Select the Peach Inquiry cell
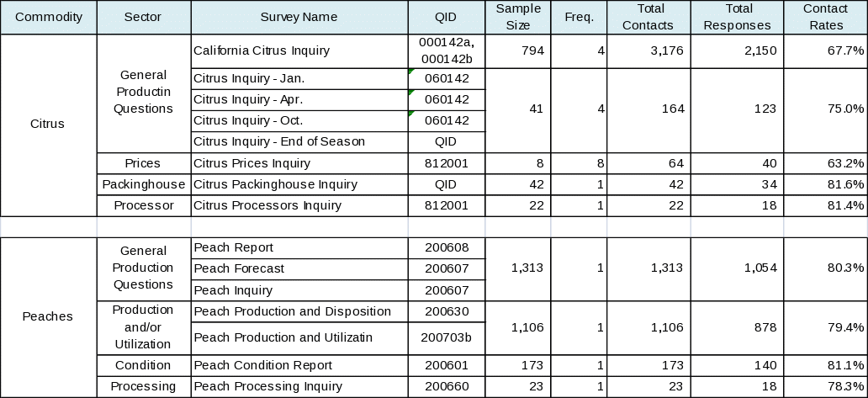868x398 pixels. point(299,290)
